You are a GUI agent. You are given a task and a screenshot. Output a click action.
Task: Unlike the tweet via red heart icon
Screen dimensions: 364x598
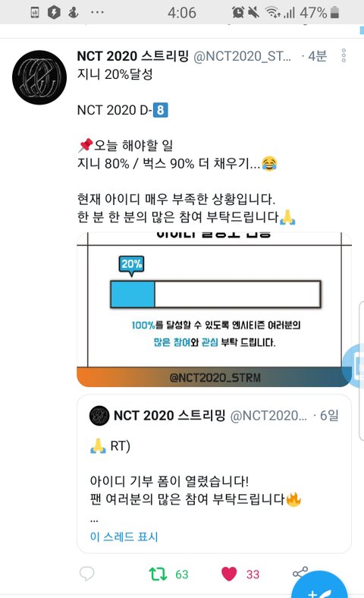point(229,574)
